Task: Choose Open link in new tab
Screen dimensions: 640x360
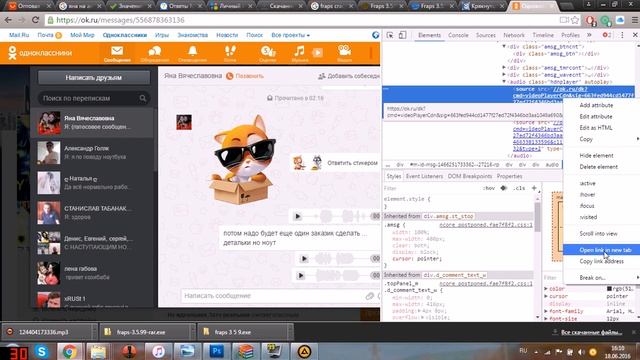Action: (x=602, y=250)
